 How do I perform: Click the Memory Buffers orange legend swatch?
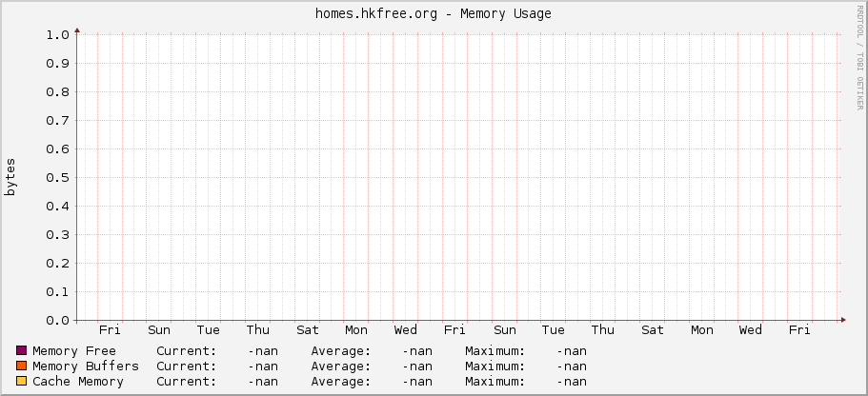tap(22, 366)
